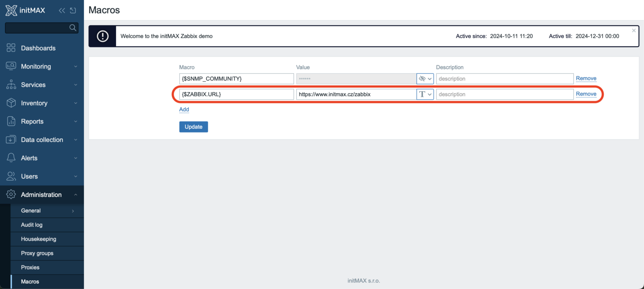Click the Data collection download icon

[11, 140]
